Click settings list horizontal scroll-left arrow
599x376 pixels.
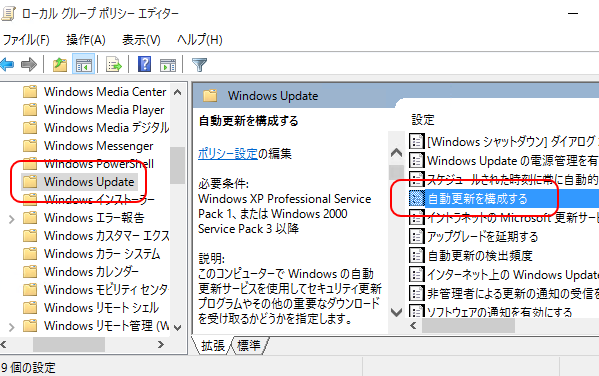(413, 326)
